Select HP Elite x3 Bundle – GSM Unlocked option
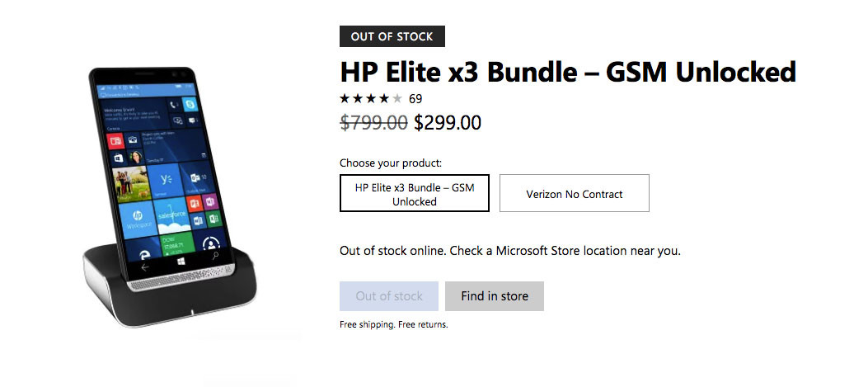 coord(414,193)
